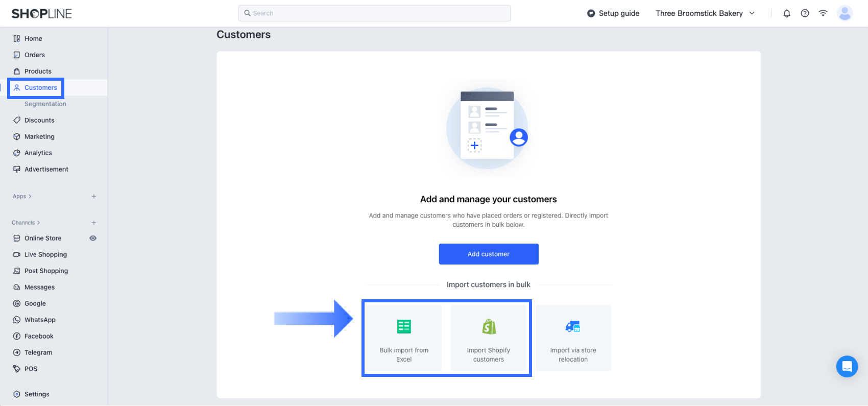This screenshot has width=868, height=406.
Task: Click the Wi-Fi connection status icon
Action: click(x=823, y=13)
